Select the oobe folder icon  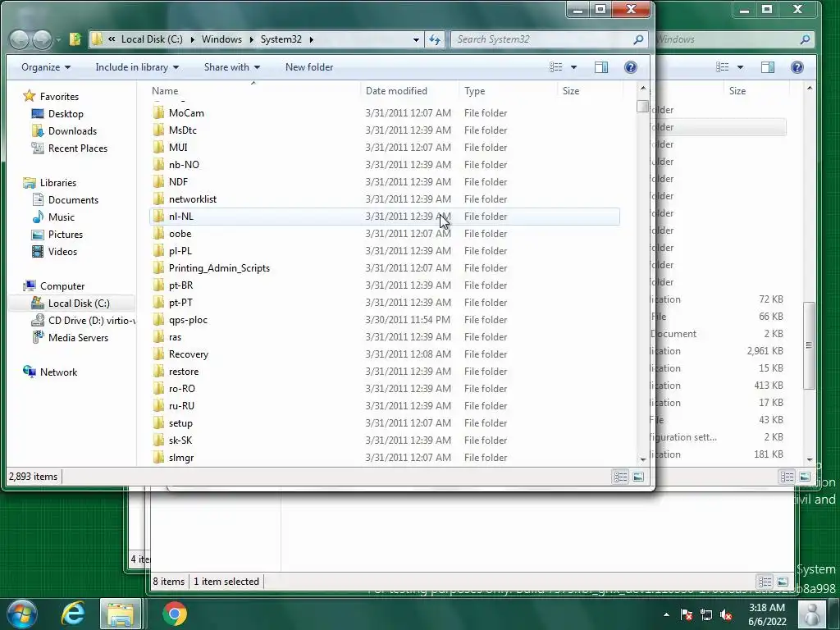point(158,234)
